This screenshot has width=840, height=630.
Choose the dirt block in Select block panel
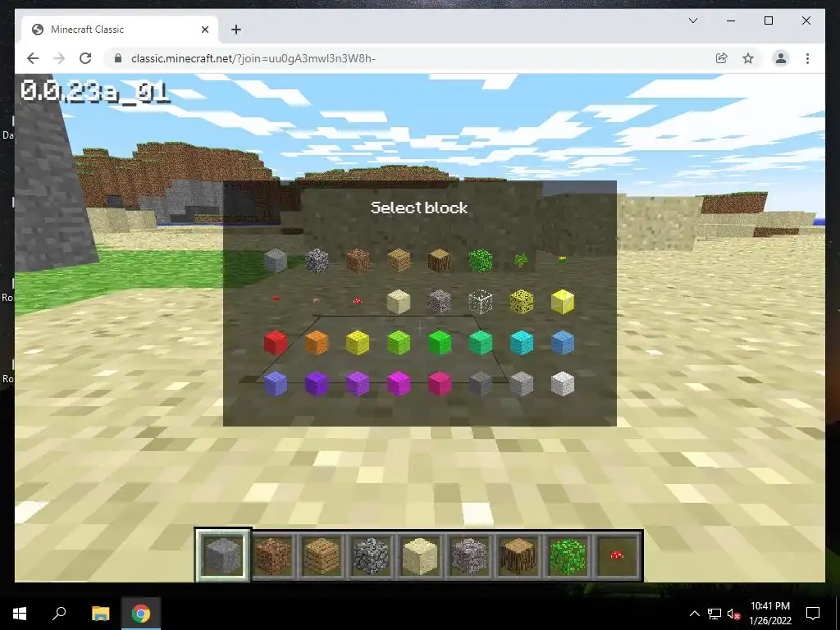[x=358, y=260]
